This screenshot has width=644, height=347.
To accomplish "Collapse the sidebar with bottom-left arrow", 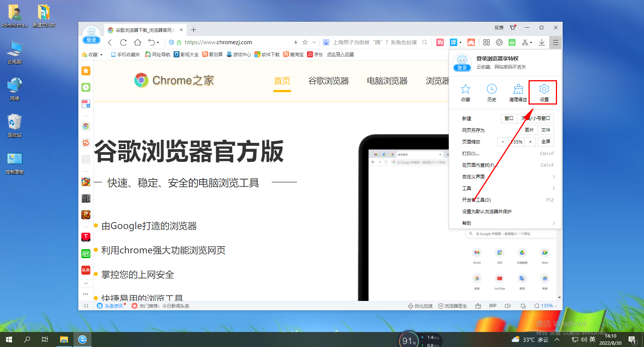I will click(x=86, y=306).
